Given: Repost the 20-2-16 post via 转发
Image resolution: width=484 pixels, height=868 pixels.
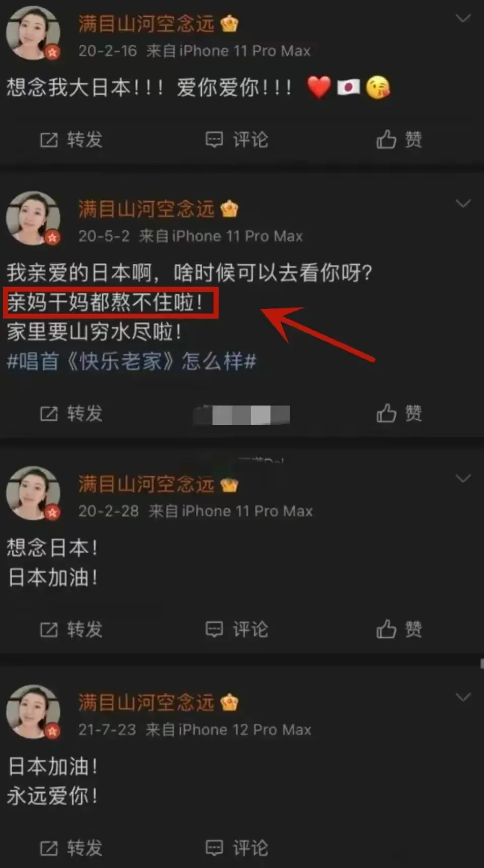Looking at the screenshot, I should point(71,139).
